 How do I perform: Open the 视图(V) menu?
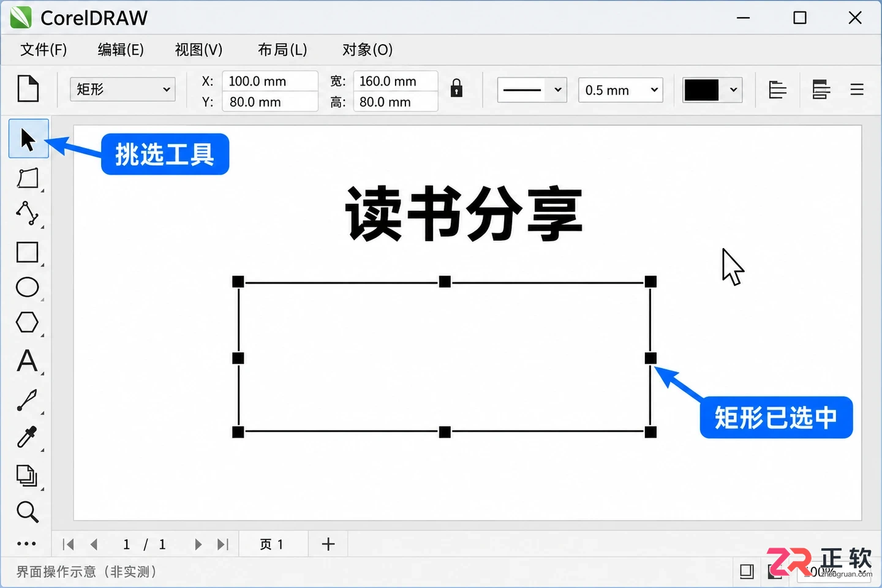click(198, 50)
